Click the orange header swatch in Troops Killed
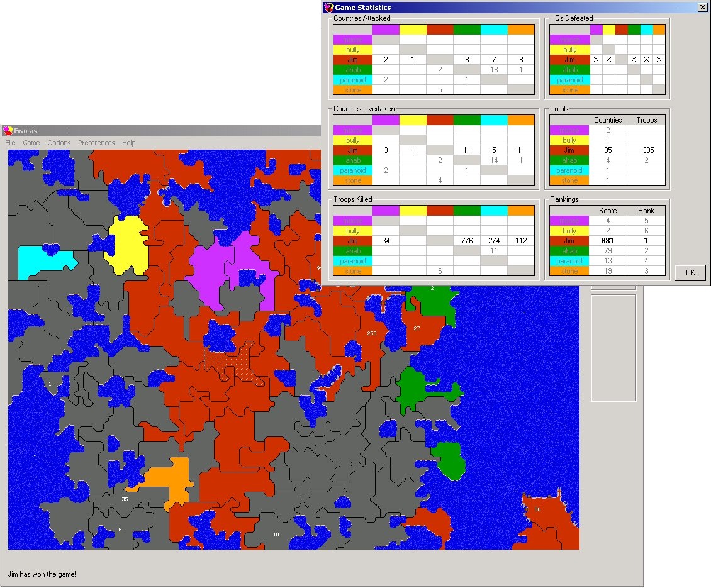711x588 pixels. 521,211
